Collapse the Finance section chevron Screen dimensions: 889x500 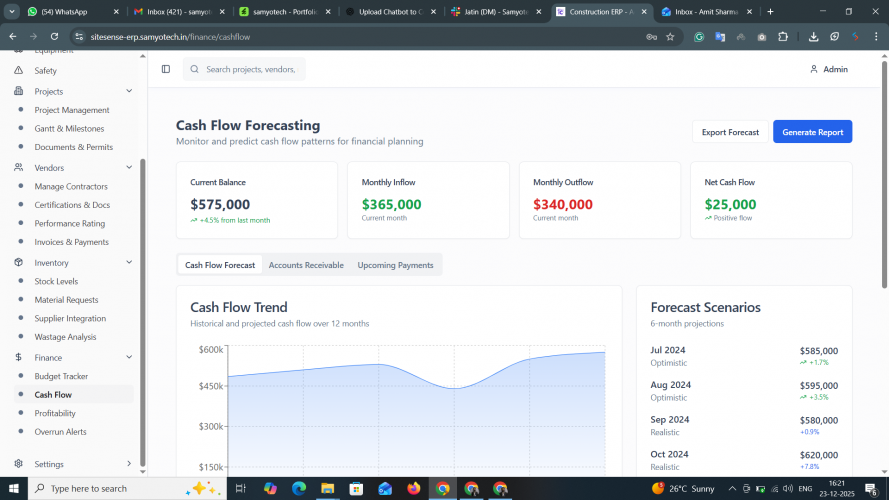[x=129, y=357]
